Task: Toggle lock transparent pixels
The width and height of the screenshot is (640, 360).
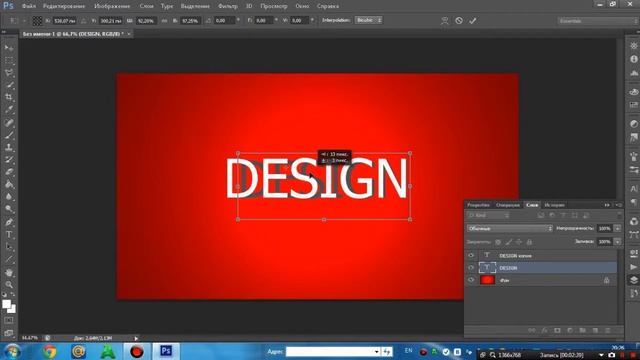Action: click(x=498, y=242)
